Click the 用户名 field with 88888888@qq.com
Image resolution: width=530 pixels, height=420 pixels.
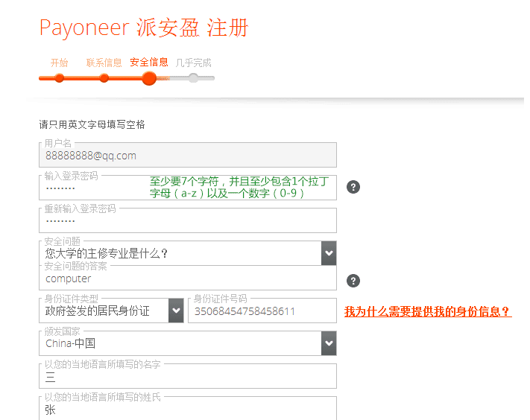[x=188, y=155]
